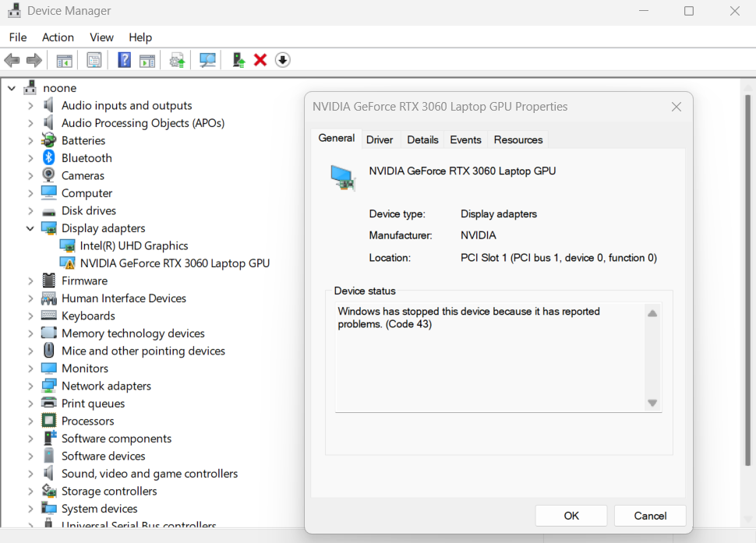
Task: Click the Batteries category icon
Action: click(48, 140)
